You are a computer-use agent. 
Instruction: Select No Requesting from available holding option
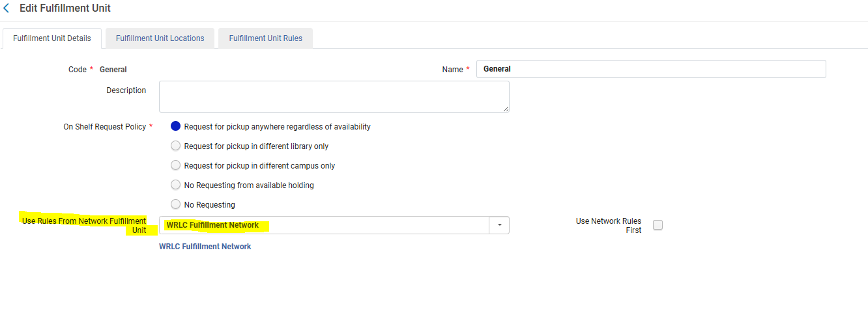click(175, 185)
